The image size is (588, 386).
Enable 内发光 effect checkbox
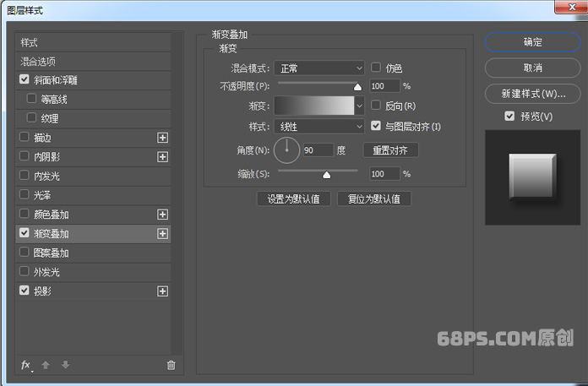(24, 176)
